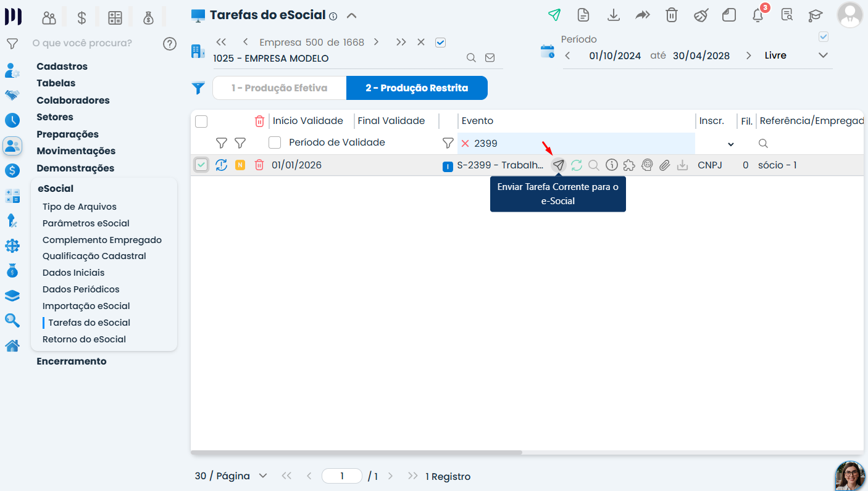Open the email envelope icon next to EMPRESA MODELO
868x491 pixels.
pos(490,57)
